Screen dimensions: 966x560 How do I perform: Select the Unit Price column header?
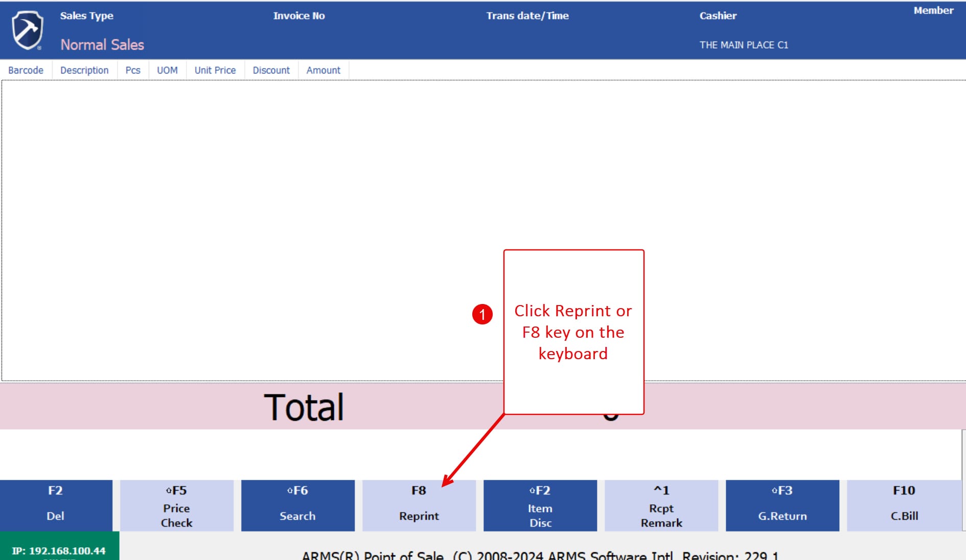click(x=215, y=71)
